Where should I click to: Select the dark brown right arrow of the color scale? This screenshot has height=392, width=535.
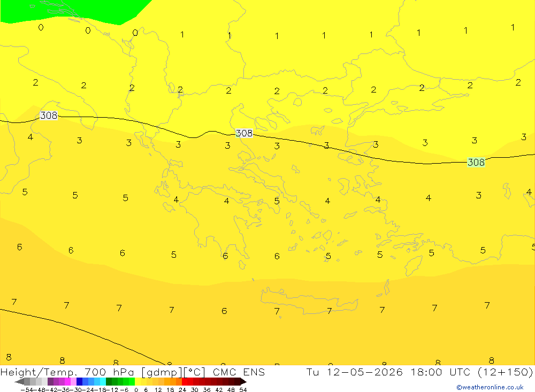click(x=243, y=382)
